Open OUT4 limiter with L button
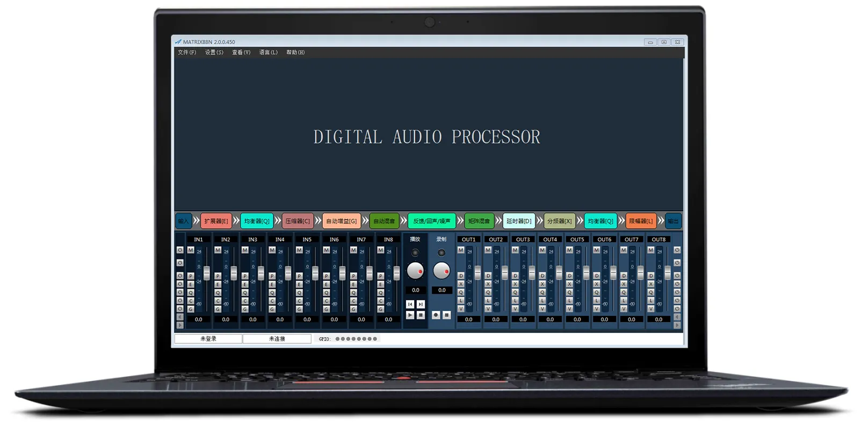This screenshot has width=868, height=425. click(542, 301)
